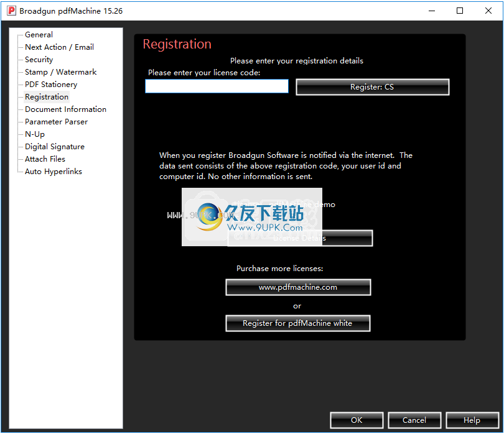Close the pdfMachine window
Image resolution: width=504 pixels, height=434 pixels.
click(x=488, y=11)
